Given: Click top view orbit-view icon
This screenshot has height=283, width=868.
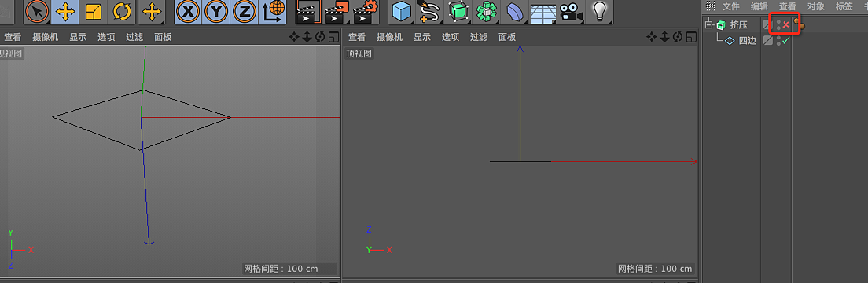Looking at the screenshot, I should click(x=678, y=37).
